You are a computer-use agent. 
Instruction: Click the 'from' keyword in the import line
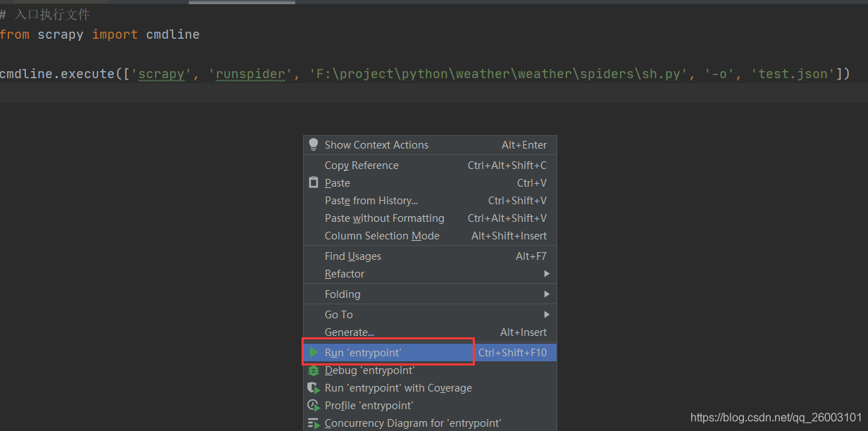tap(15, 35)
